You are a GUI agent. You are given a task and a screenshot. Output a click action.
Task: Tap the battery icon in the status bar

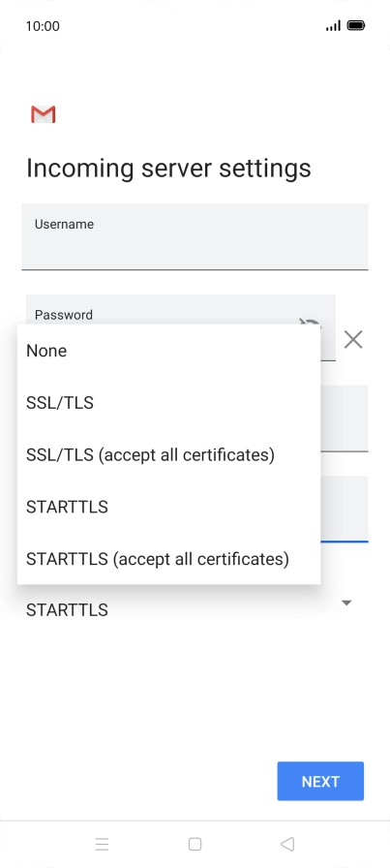[356, 25]
